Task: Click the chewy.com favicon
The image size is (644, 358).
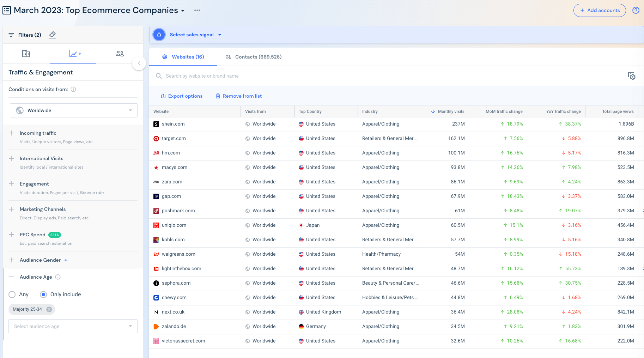Action: pos(156,298)
